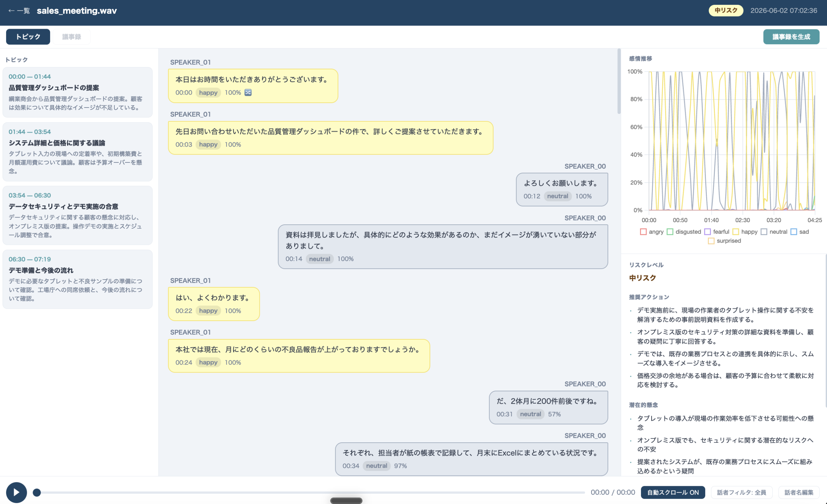Screen dimensions: 827x504
Task: Click the message beginning 資料は拝見しましたが
Action: pyautogui.click(x=443, y=246)
